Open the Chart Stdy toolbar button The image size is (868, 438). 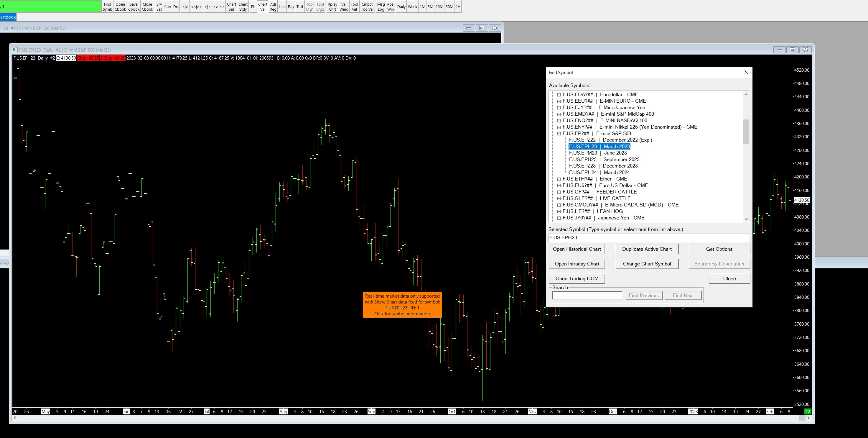click(243, 7)
